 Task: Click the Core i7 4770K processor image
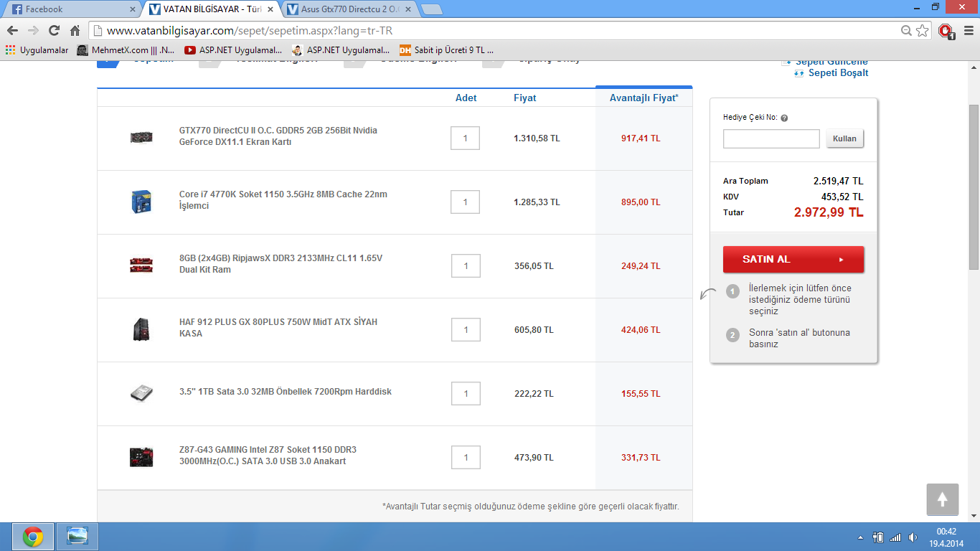click(x=141, y=202)
